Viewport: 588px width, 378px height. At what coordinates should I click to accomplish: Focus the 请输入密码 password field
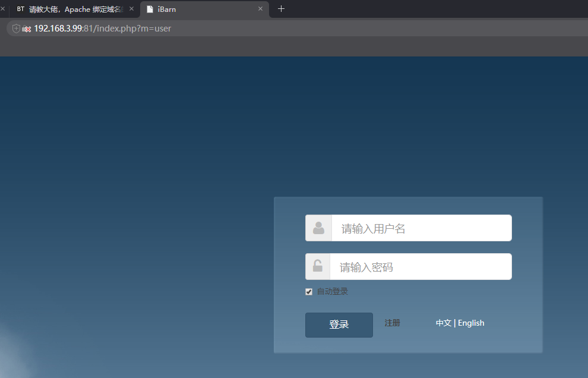[421, 266]
